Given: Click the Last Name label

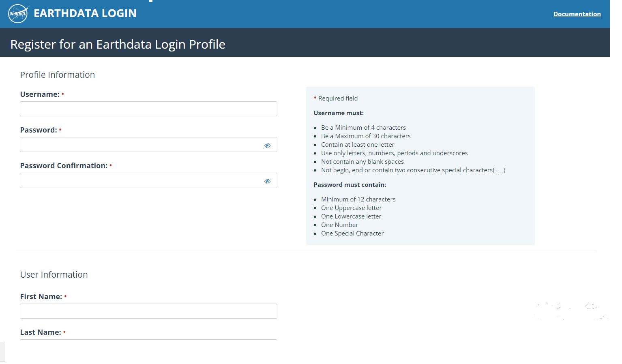Looking at the screenshot, I should (x=41, y=332).
